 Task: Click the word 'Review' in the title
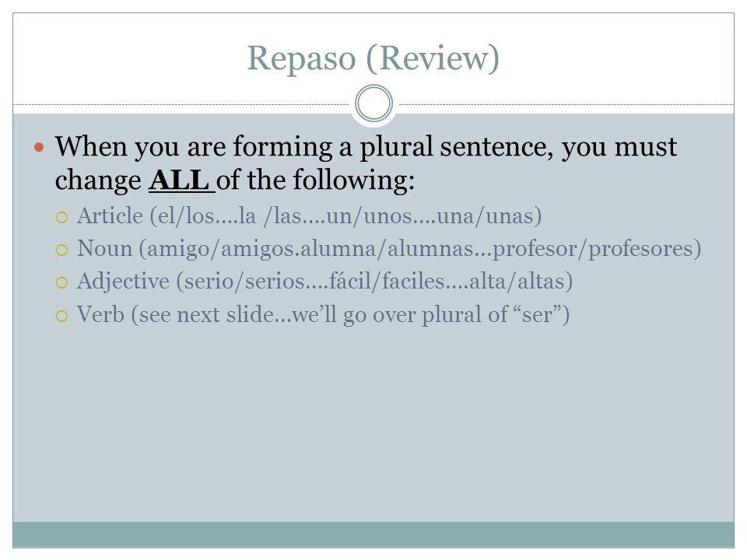point(432,58)
